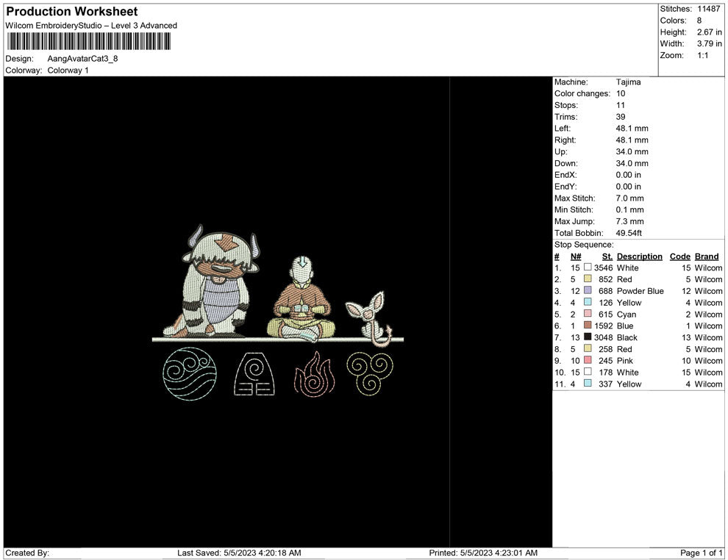Click the swatch in the 258 Red row
728x560 pixels.
point(588,348)
